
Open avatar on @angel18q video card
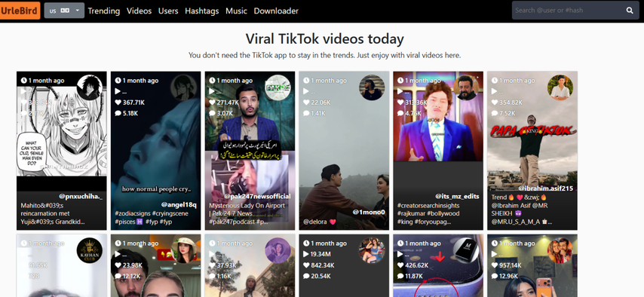[183, 87]
